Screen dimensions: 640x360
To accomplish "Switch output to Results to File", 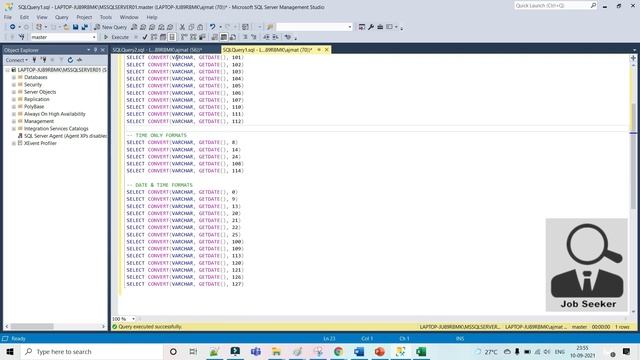I will (x=233, y=37).
